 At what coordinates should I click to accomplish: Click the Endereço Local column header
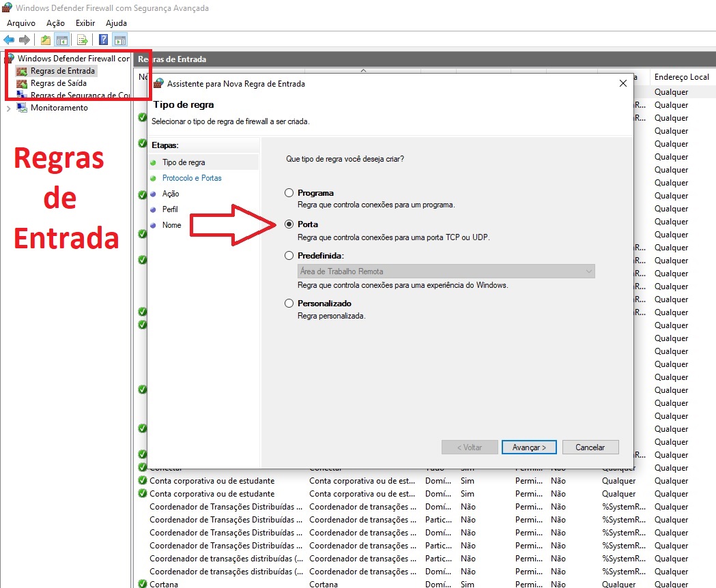(682, 77)
